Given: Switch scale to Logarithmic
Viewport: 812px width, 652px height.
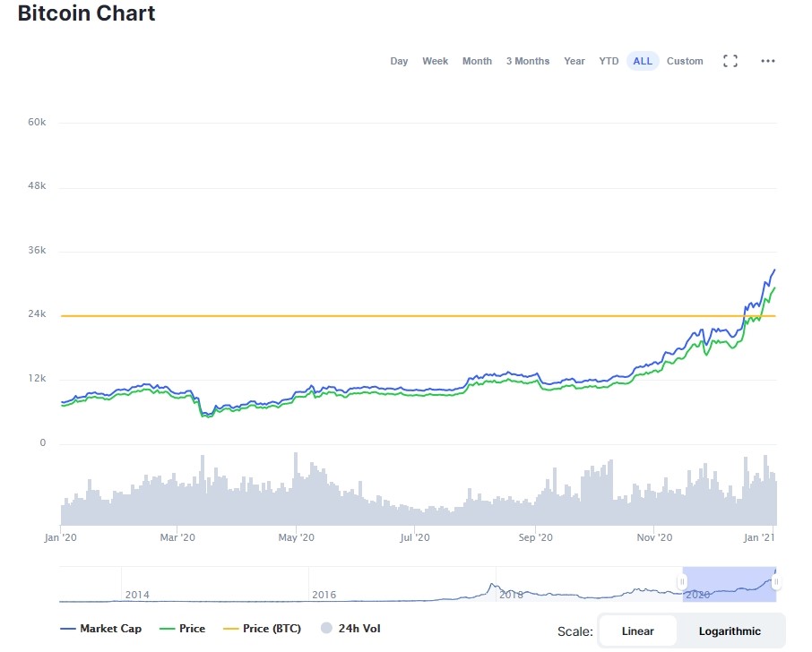Looking at the screenshot, I should pos(730,631).
